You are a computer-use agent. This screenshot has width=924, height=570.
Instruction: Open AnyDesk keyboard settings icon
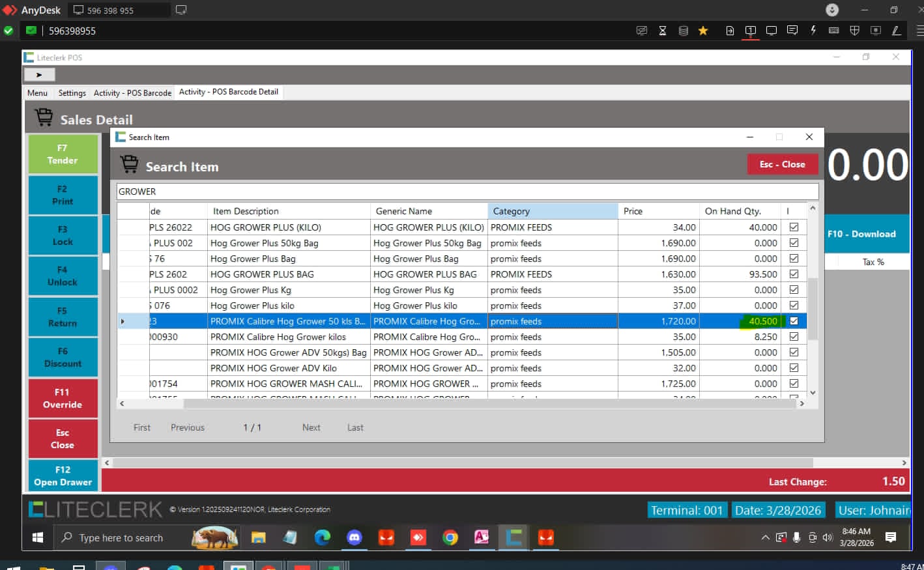[x=833, y=31]
